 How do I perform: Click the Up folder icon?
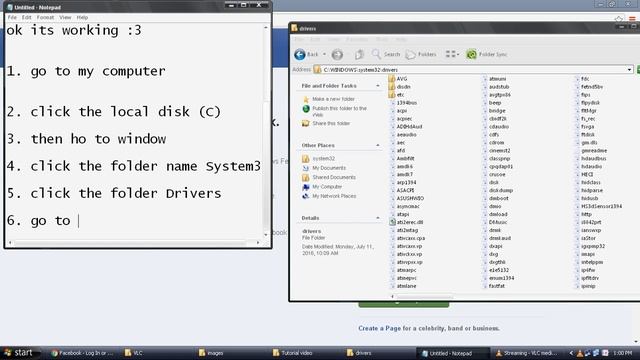click(359, 54)
